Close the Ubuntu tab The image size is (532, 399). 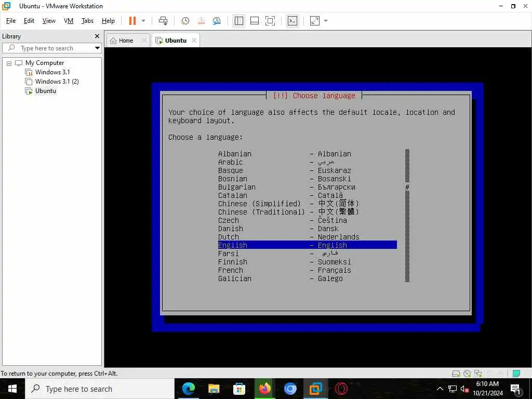tap(194, 41)
